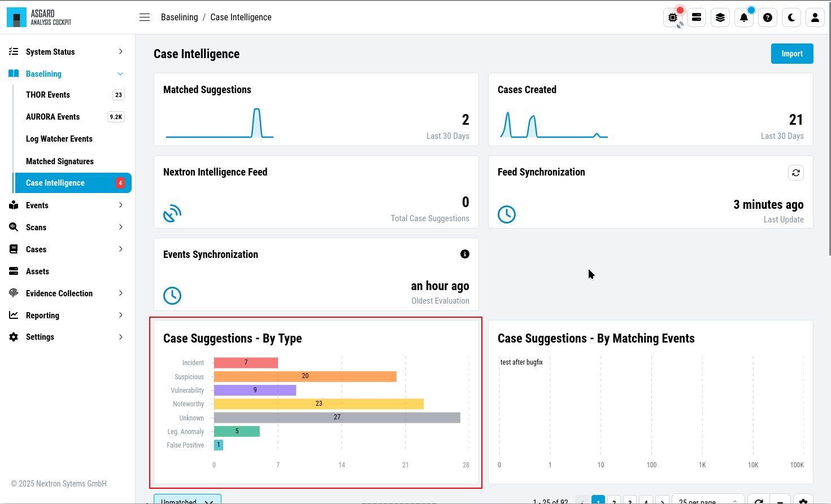
Task: Click the Feed Synchronization refresh icon
Action: (x=796, y=173)
